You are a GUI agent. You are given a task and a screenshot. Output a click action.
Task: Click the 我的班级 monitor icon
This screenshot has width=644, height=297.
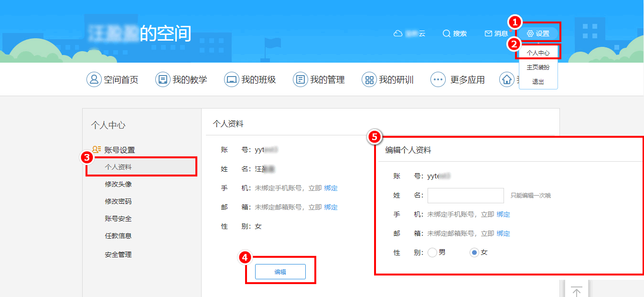(232, 79)
